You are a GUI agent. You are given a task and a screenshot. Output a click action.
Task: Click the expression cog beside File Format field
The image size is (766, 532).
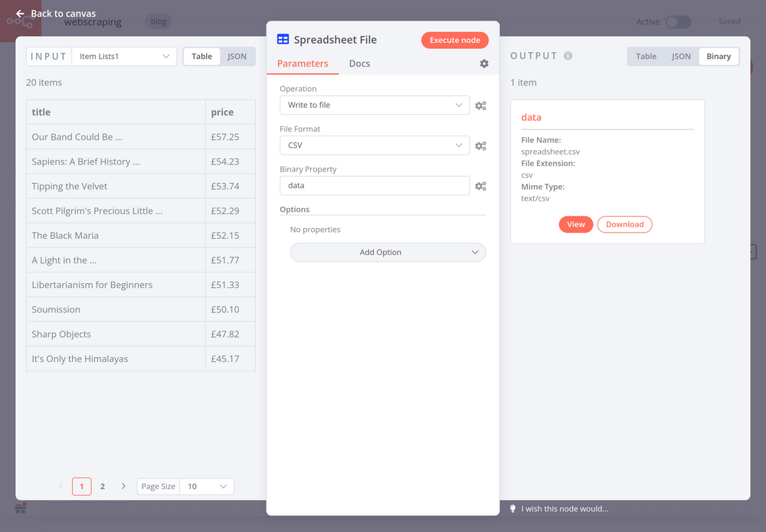pyautogui.click(x=480, y=145)
